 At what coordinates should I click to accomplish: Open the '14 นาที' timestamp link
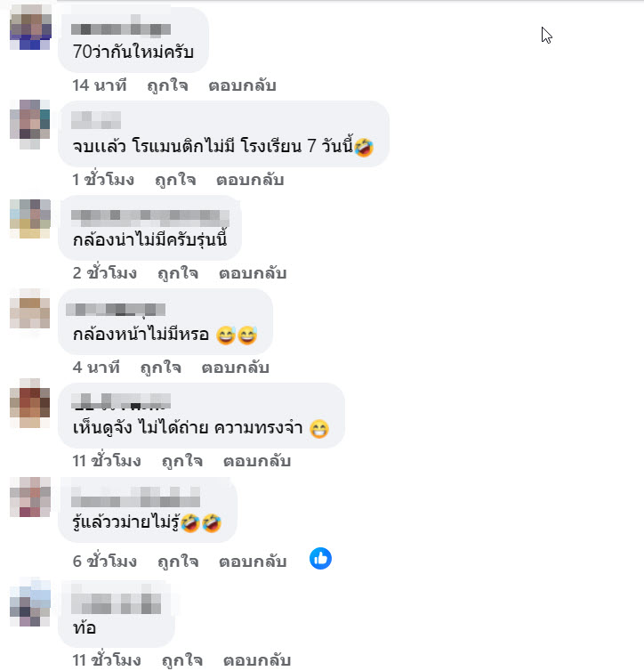[100, 85]
